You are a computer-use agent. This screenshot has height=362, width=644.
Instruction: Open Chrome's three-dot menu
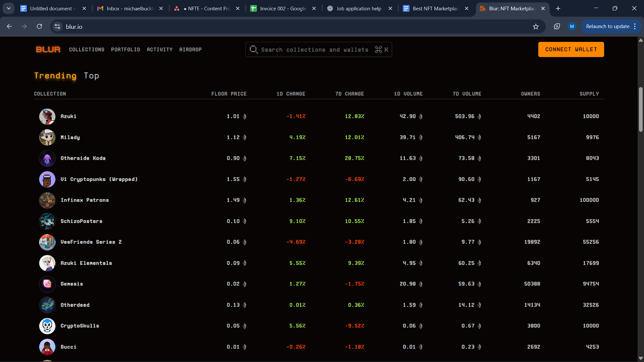coord(635,27)
